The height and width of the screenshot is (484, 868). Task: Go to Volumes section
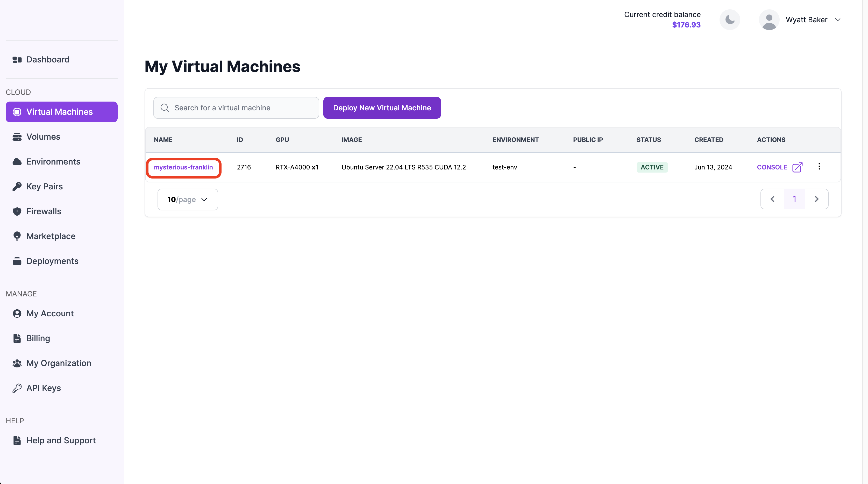coord(62,137)
